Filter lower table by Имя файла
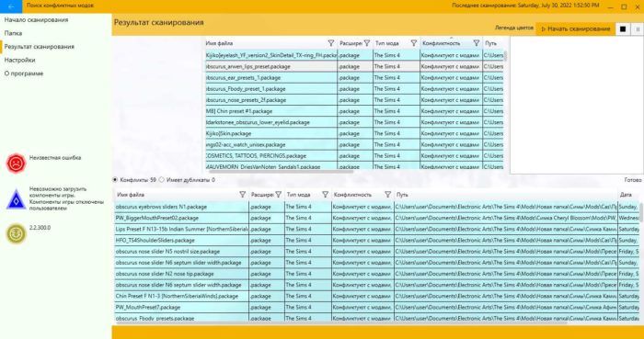Image resolution: width=644 pixels, height=339 pixels. pos(242,195)
